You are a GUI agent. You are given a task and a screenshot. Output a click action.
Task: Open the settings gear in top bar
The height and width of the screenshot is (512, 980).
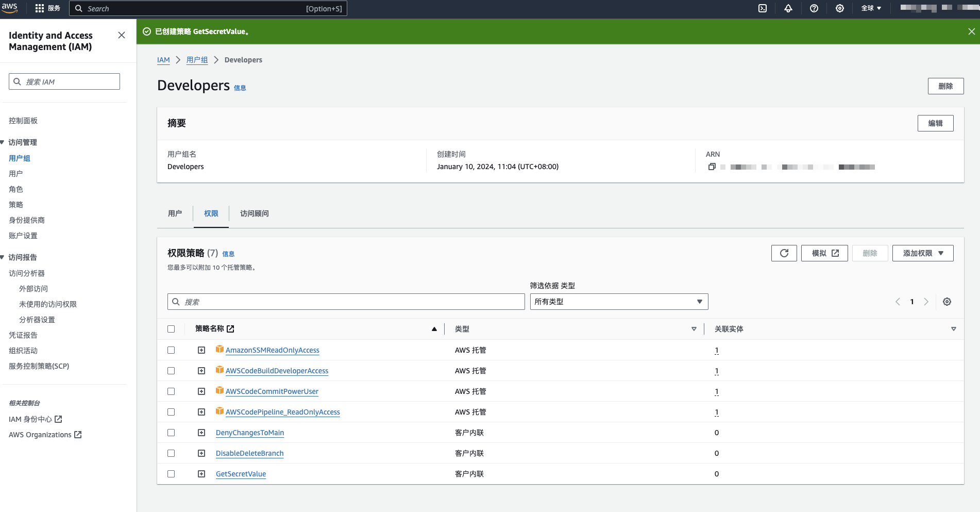click(840, 8)
